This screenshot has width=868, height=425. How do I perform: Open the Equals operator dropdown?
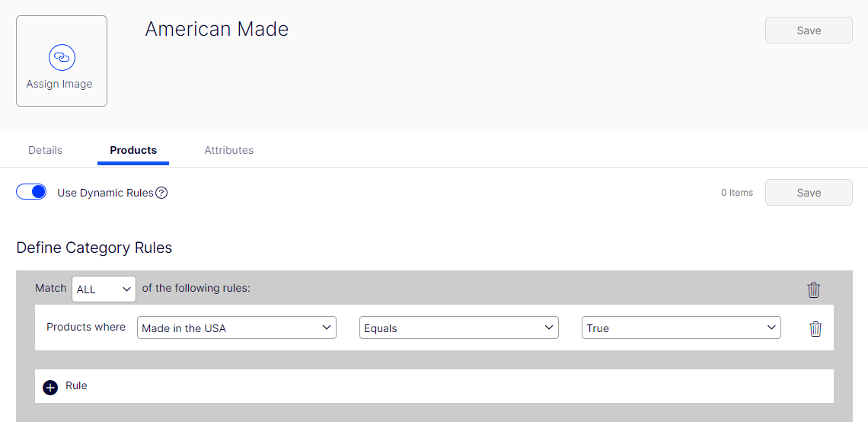(459, 328)
